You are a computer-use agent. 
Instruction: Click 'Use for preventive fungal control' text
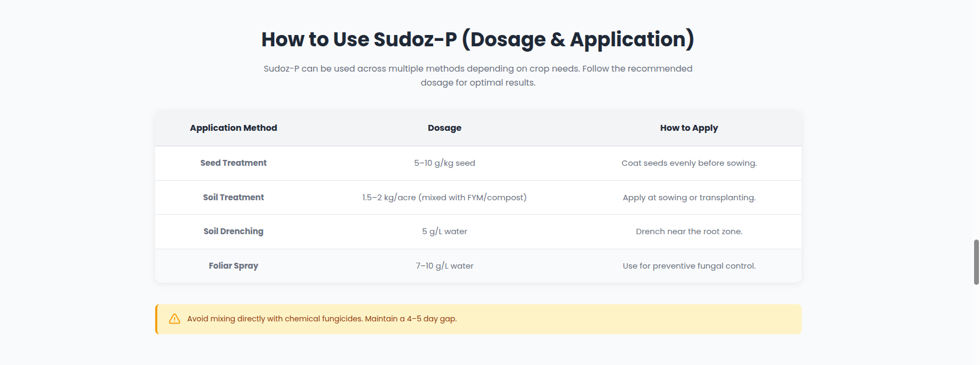(x=689, y=266)
